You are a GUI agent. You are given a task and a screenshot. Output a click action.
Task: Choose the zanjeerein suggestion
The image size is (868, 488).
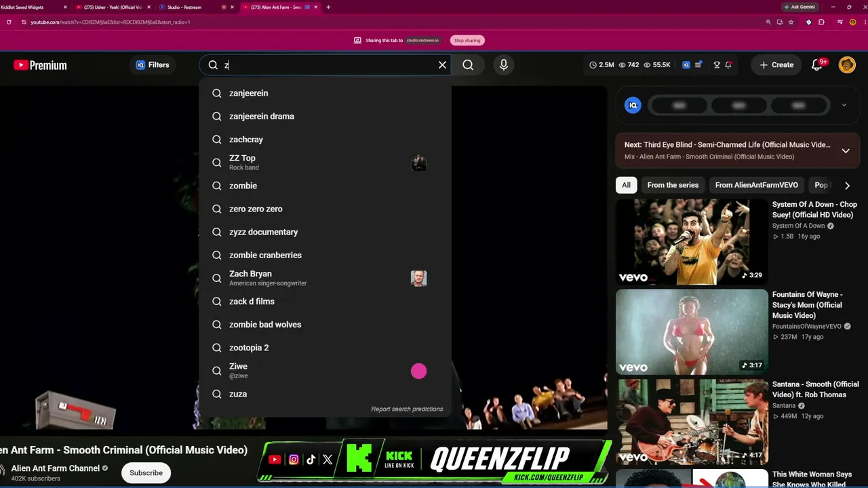(325, 94)
